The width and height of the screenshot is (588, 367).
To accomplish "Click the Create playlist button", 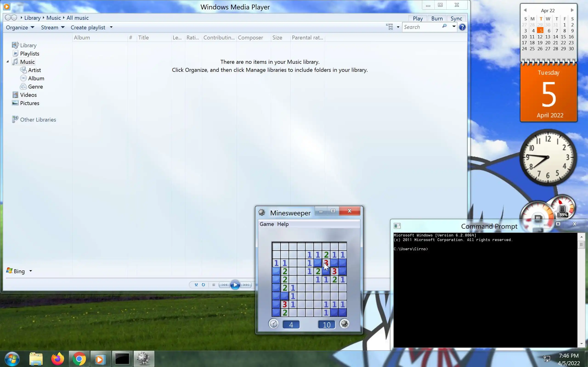I will pyautogui.click(x=88, y=28).
